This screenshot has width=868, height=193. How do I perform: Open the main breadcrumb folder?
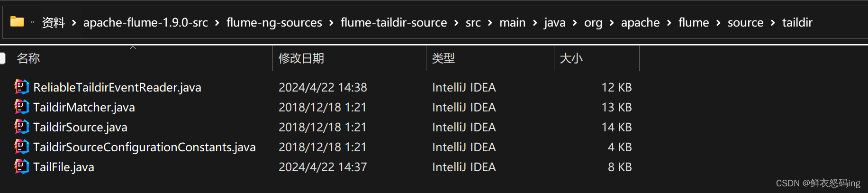tap(512, 23)
